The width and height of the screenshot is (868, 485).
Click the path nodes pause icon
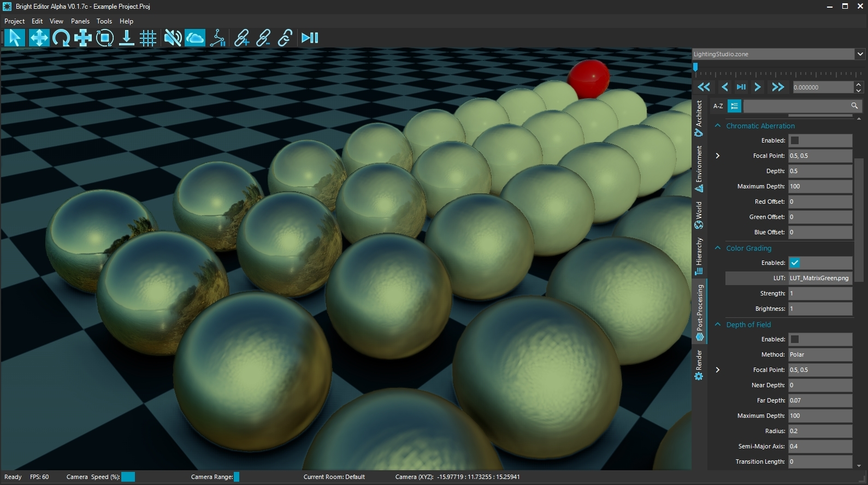(218, 38)
